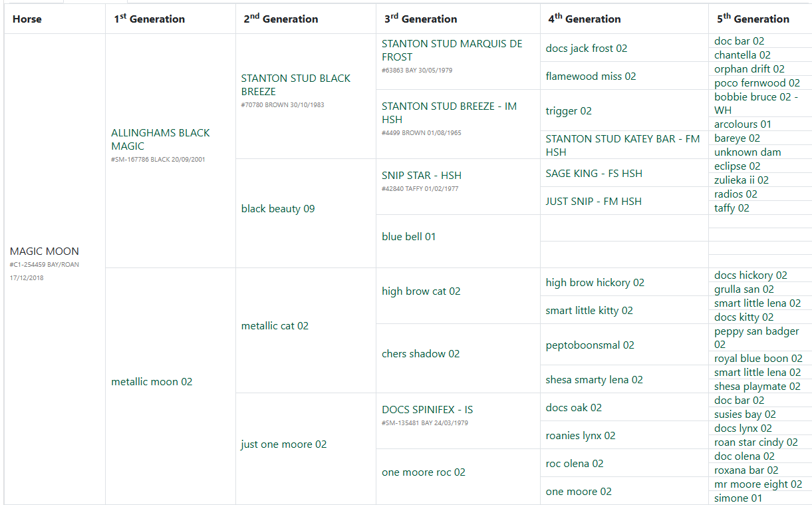View STANTON STUD KATEY BAR - FM HSH
Screen dimensions: 812x505
pos(622,145)
